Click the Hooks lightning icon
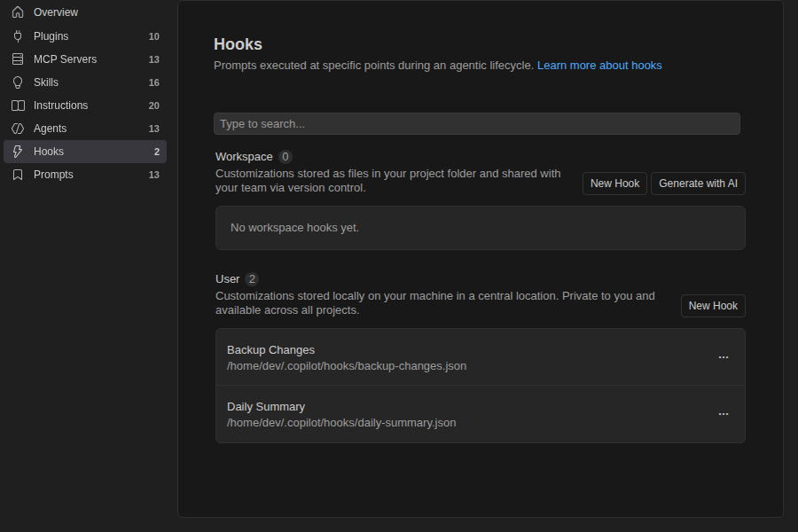The image size is (798, 532). coord(18,152)
